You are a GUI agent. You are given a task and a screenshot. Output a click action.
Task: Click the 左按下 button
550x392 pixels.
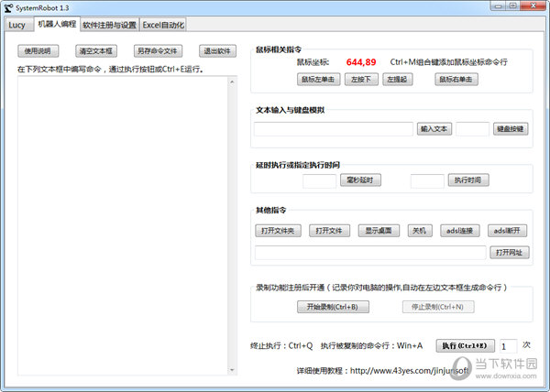tap(361, 80)
